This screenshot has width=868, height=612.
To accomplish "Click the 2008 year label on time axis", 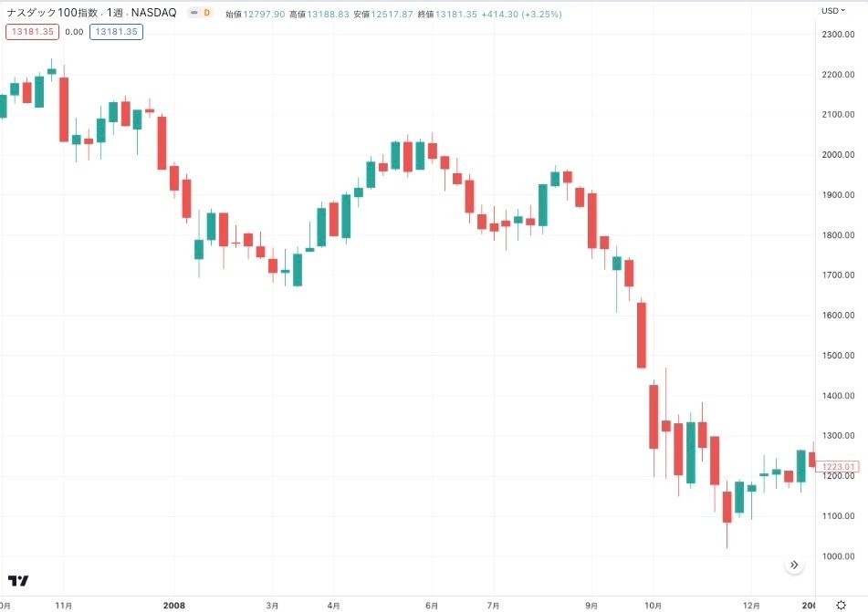I will pyautogui.click(x=173, y=604).
